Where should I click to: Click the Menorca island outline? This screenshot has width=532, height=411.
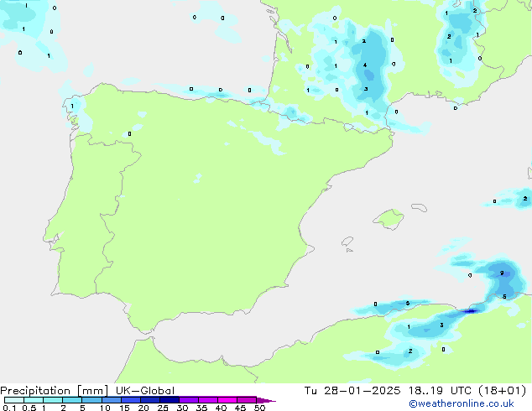[420, 207]
